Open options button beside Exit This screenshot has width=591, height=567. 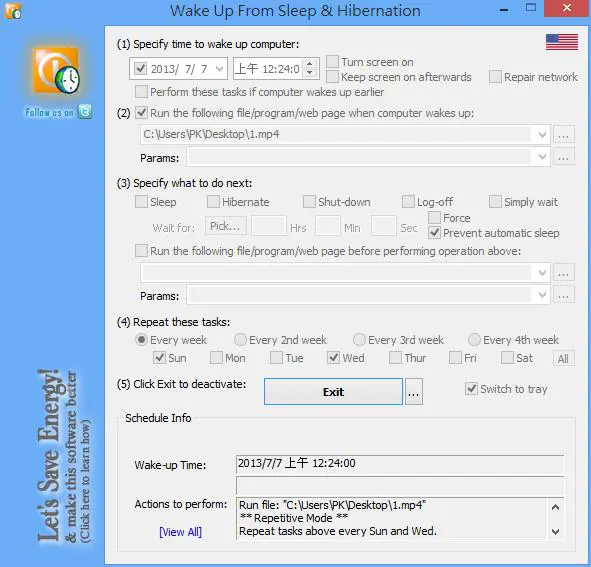point(413,392)
